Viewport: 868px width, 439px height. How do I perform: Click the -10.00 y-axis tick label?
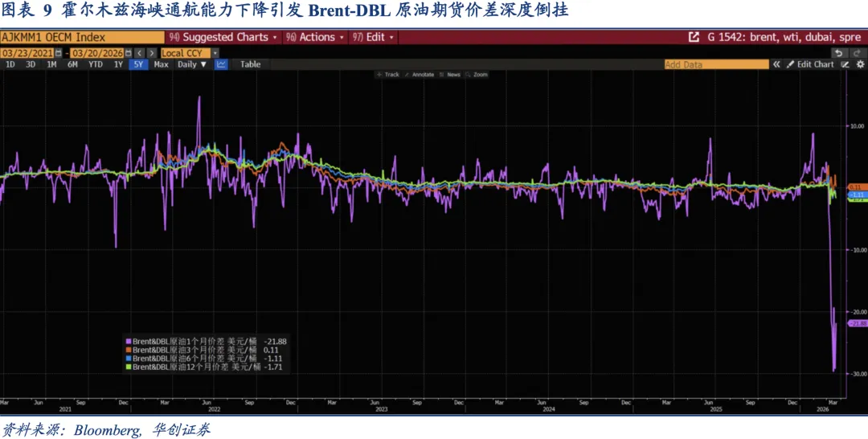click(858, 250)
